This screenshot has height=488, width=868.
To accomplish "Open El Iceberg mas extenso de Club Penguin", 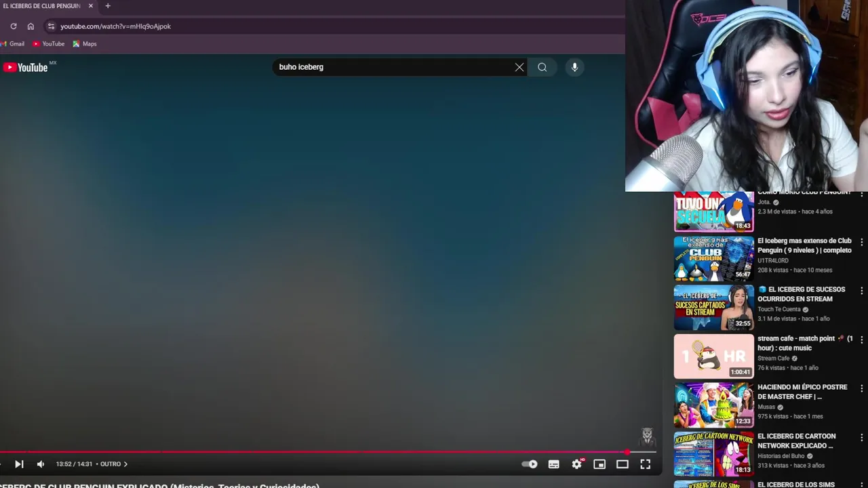I will (804, 245).
